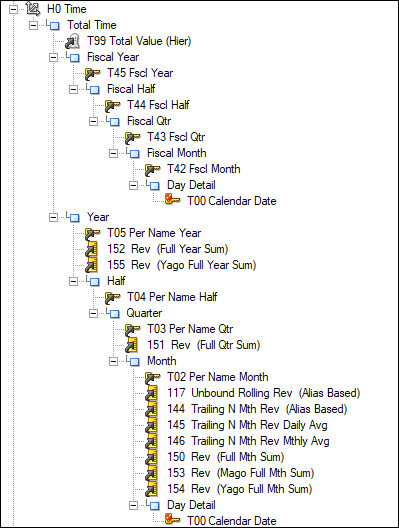Screen dimensions: 399x528
Task: Click the T45 Fscl Year key icon
Action: [x=93, y=73]
